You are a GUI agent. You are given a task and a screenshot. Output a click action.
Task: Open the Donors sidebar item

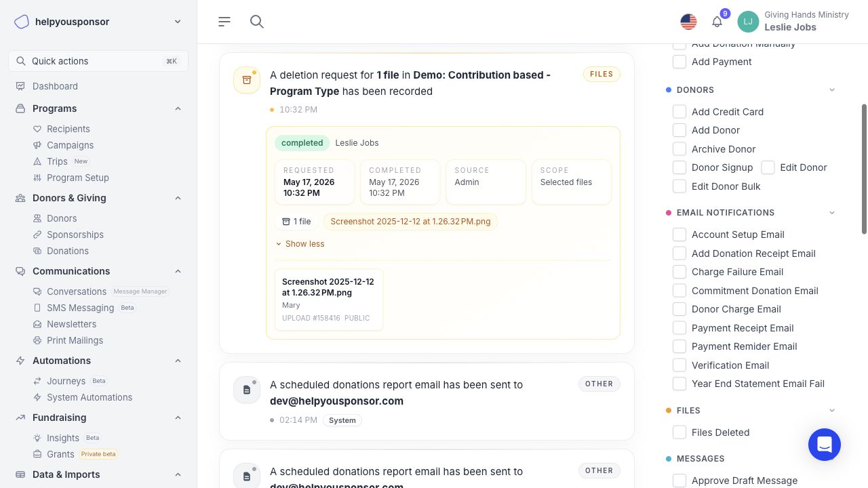[62, 218]
